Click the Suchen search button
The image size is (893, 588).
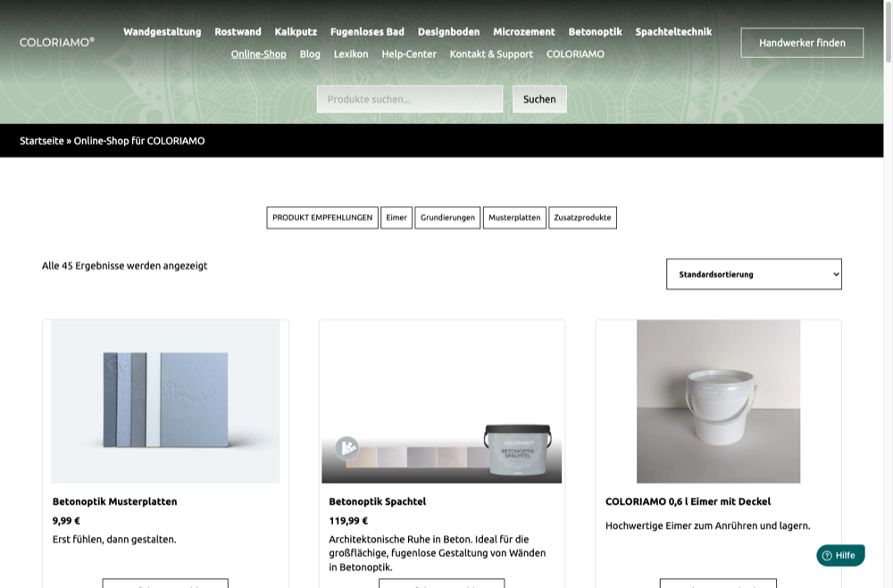[x=539, y=99]
